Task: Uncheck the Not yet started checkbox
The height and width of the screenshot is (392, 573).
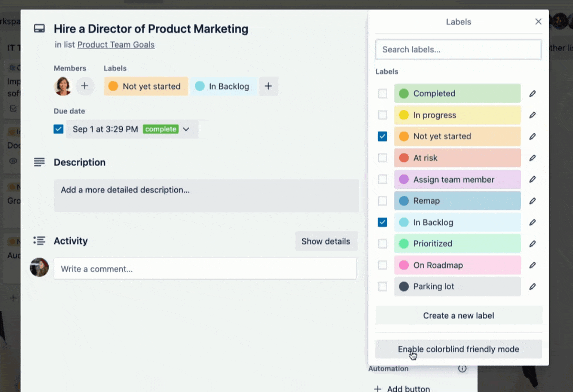Action: click(382, 137)
